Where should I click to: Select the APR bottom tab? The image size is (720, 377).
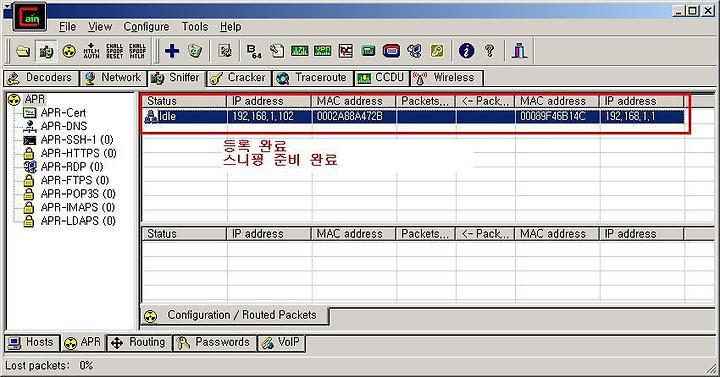[83, 343]
